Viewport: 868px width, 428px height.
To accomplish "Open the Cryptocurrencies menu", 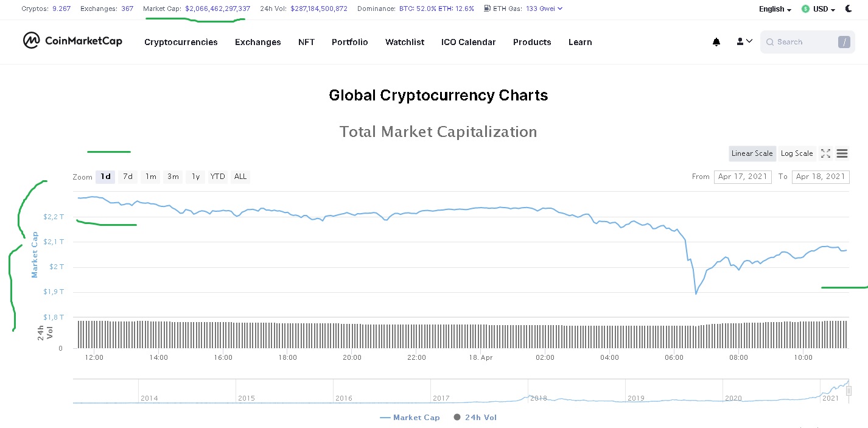I will click(x=181, y=42).
